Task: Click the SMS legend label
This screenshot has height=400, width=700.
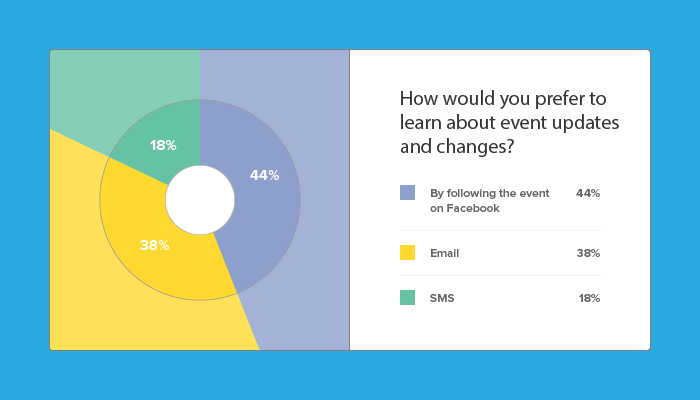Action: (x=442, y=298)
